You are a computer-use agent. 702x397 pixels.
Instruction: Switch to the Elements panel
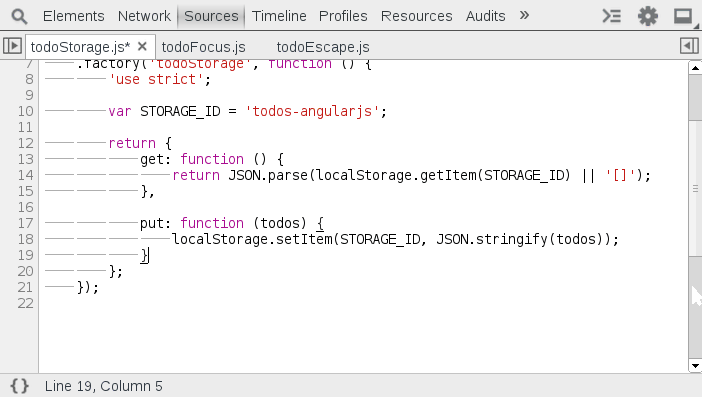click(x=73, y=16)
